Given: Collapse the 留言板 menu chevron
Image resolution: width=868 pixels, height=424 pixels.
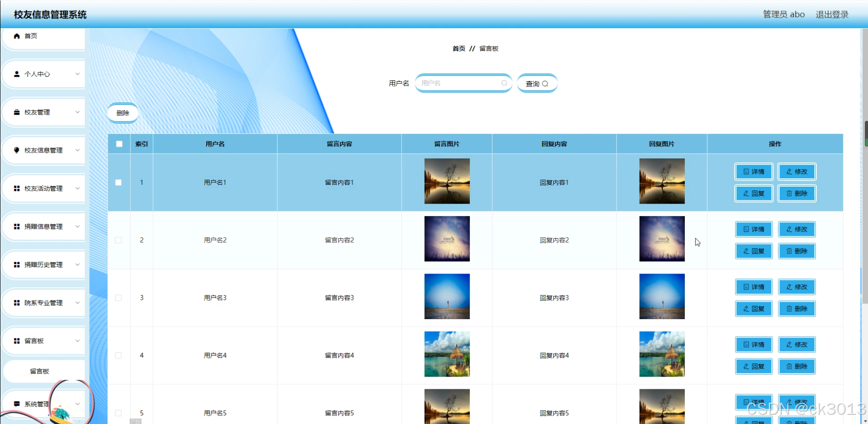Looking at the screenshot, I should tap(78, 341).
